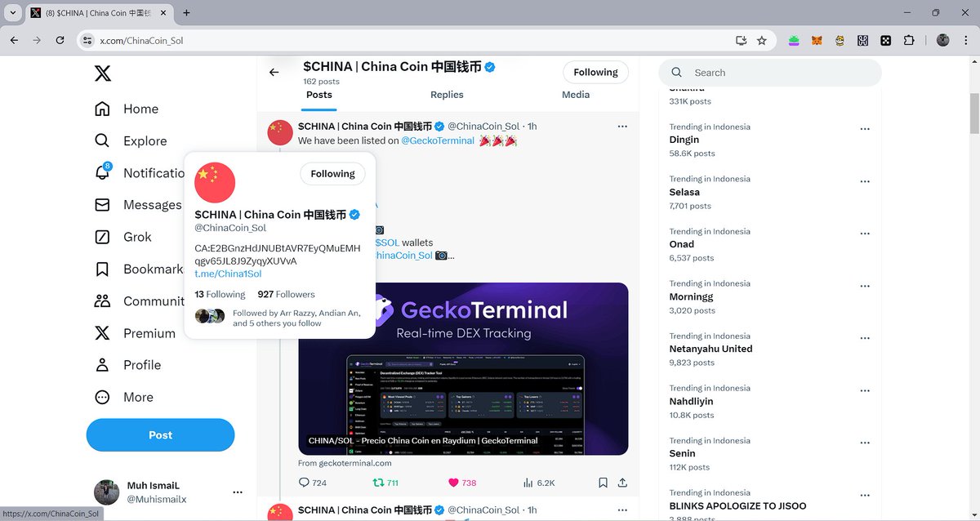Open options for Senin trend
This screenshot has height=521, width=980.
coord(865,443)
